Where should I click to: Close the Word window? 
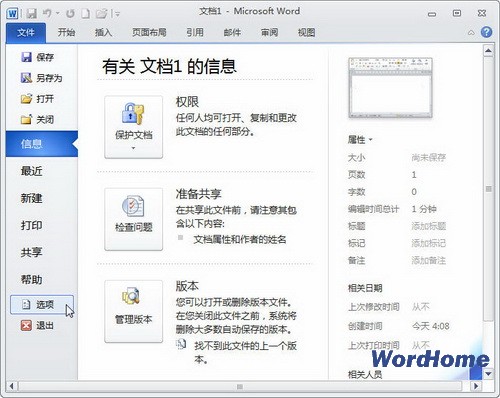pyautogui.click(x=482, y=13)
